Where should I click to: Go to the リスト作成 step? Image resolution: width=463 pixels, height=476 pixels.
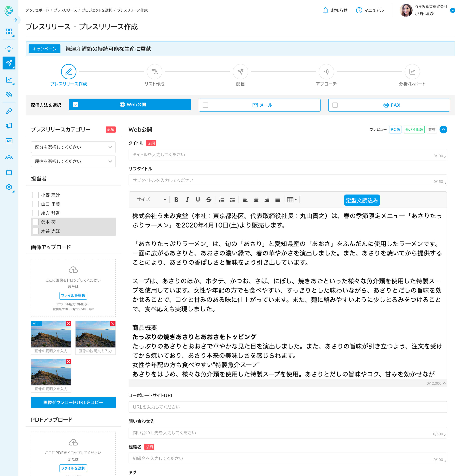click(154, 72)
